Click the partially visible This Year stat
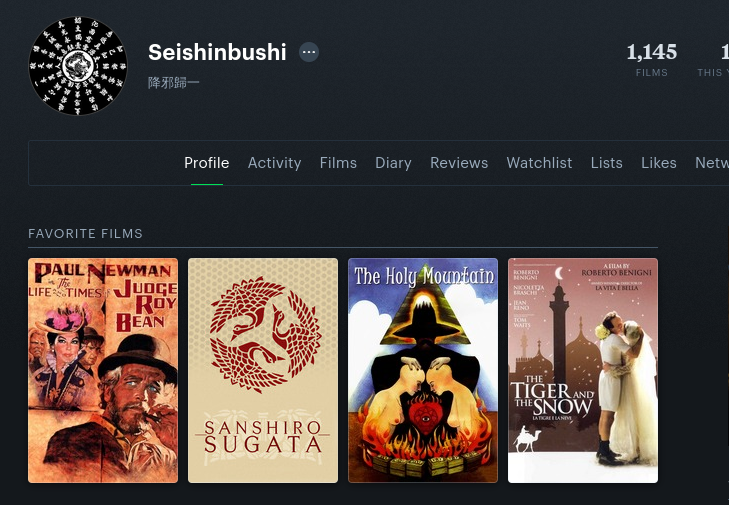This screenshot has height=505, width=729. [x=713, y=59]
